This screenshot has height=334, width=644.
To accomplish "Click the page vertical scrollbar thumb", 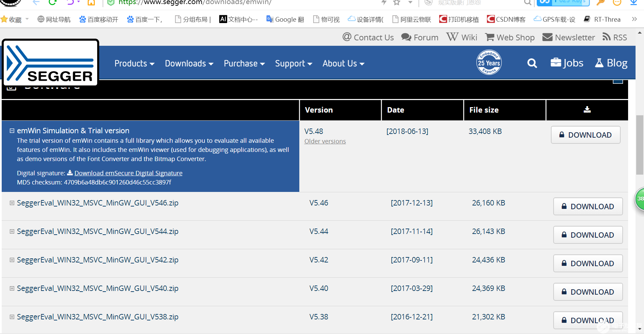I will tap(639, 144).
